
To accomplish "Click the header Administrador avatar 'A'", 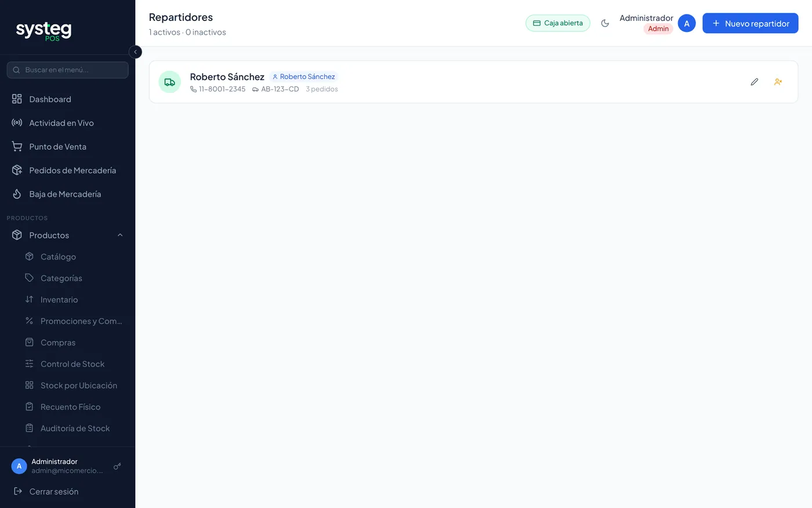I will pos(687,23).
